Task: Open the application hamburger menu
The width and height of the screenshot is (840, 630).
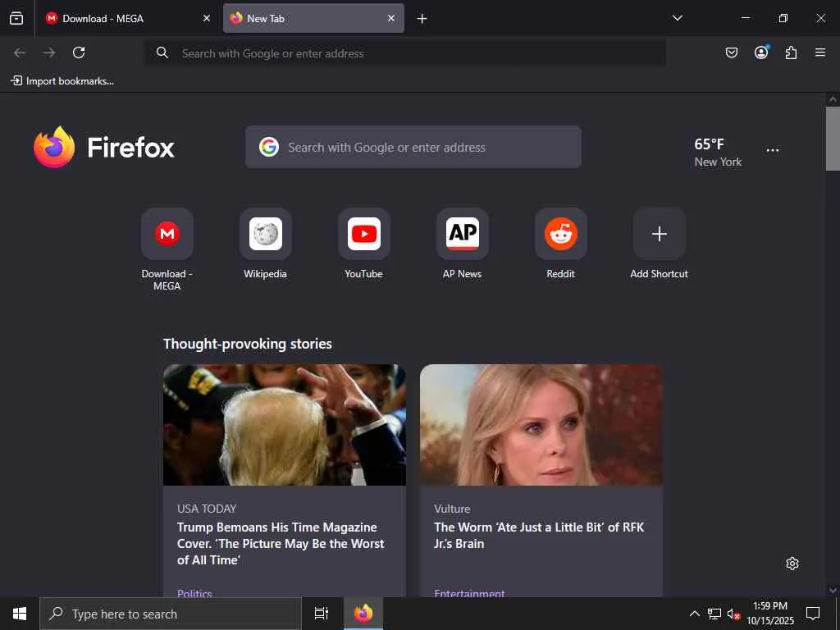Action: coord(820,52)
